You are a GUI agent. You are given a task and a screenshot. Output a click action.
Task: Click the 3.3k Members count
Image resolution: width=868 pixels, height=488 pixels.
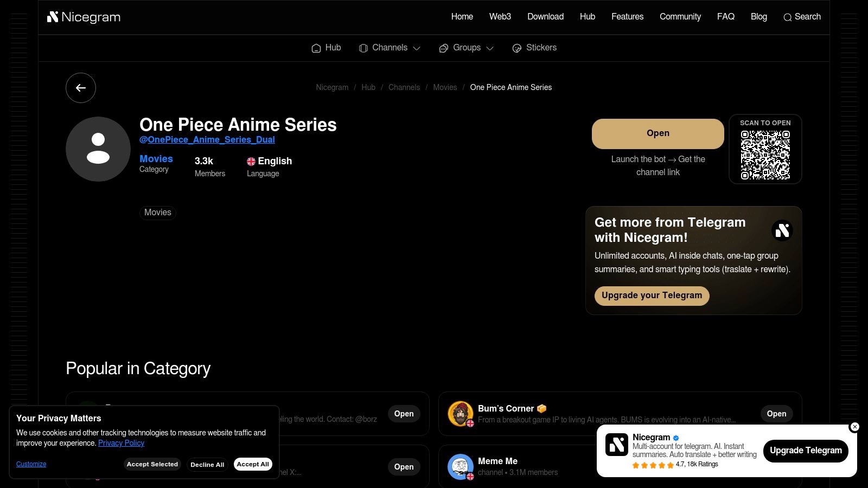pos(210,166)
